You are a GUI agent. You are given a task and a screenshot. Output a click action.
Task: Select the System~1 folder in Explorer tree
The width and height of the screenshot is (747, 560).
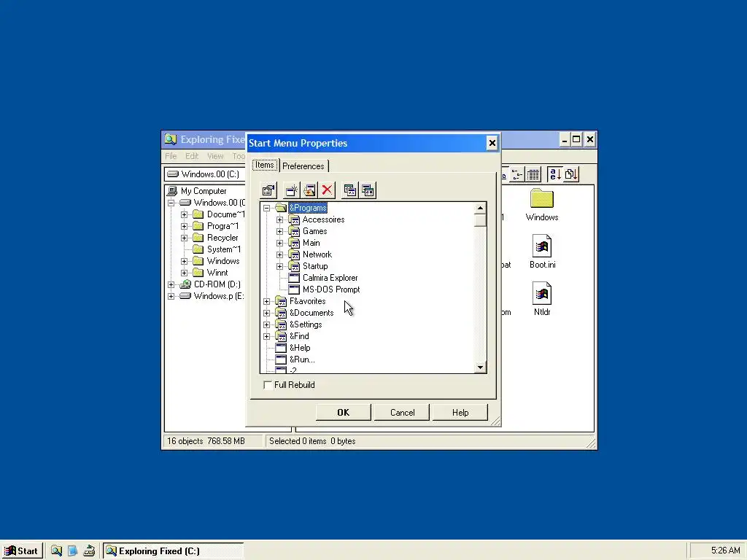pos(224,249)
